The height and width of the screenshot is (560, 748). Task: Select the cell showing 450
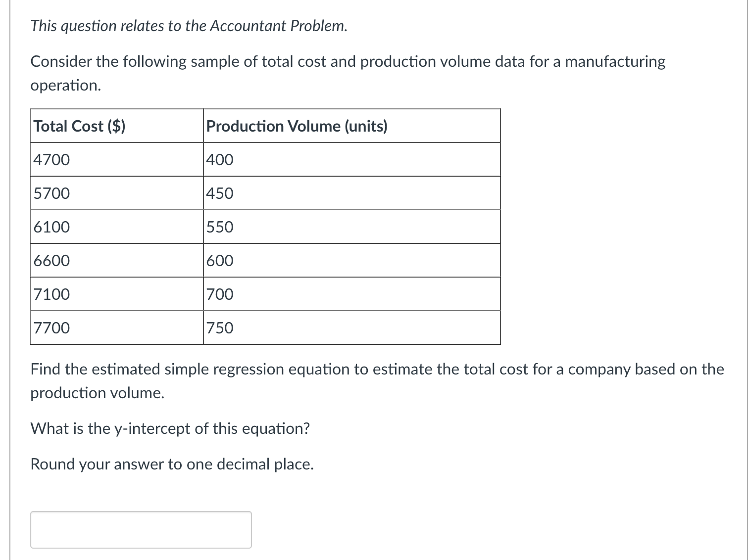point(218,193)
